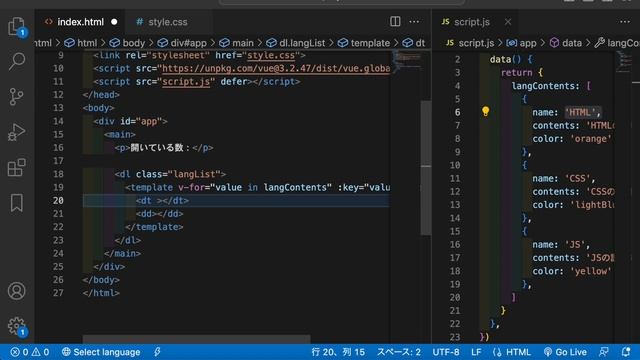Place cursor in the dt tag on line 20
The width and height of the screenshot is (640, 360).
click(x=162, y=200)
